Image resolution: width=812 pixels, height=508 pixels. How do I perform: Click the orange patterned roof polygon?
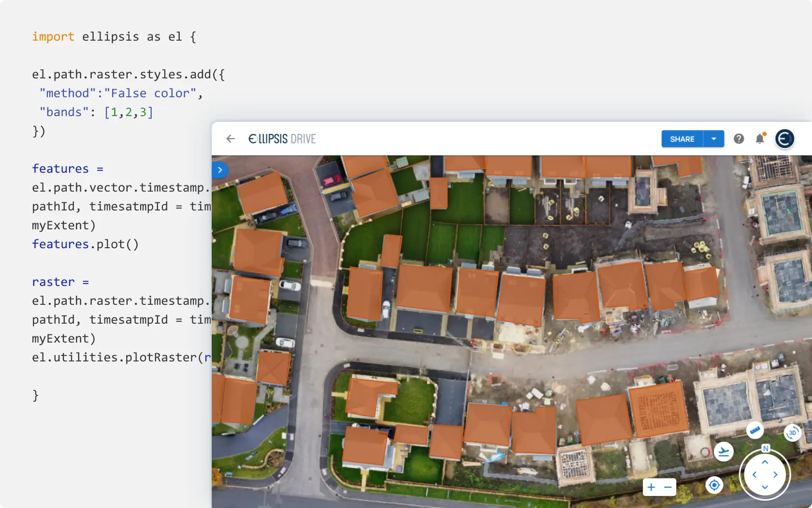(x=658, y=409)
